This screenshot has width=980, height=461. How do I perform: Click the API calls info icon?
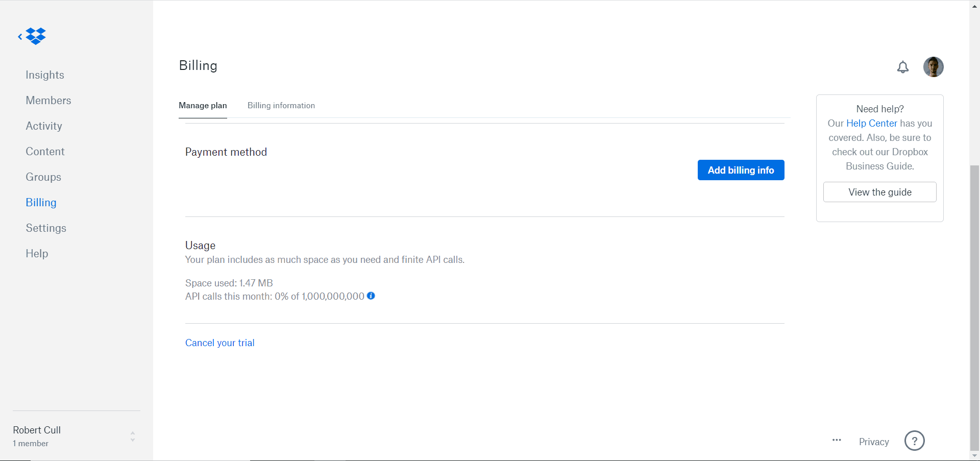(371, 296)
